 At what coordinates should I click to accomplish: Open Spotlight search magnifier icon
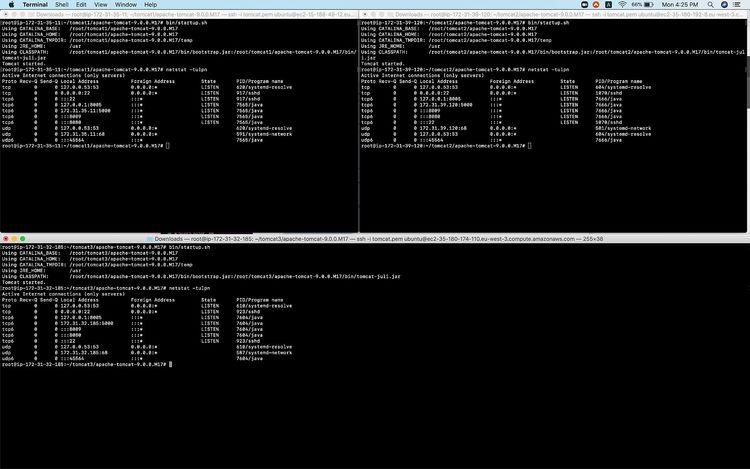[710, 4]
